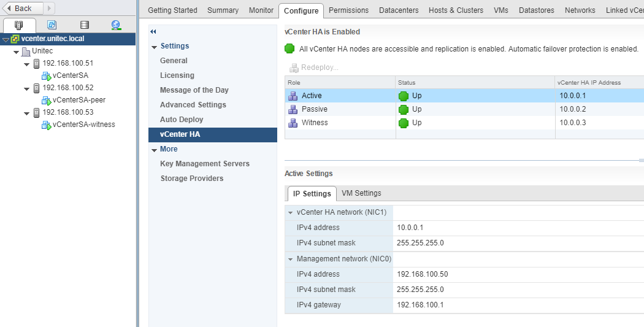Screen dimensions: 644x327
Task: Collapse the 192.168.100.51 host node
Action: [x=27, y=64]
